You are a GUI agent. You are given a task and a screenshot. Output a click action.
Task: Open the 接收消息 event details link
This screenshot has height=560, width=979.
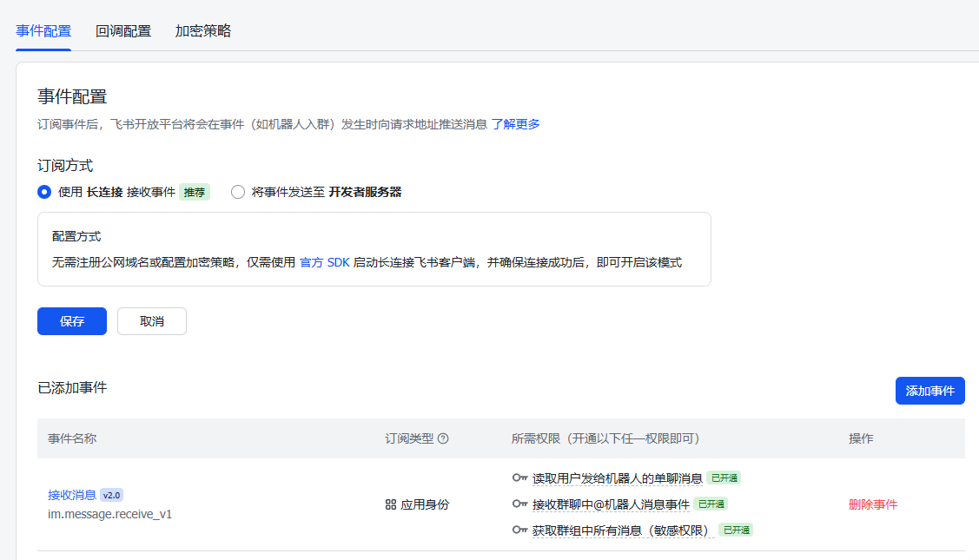pyautogui.click(x=71, y=494)
